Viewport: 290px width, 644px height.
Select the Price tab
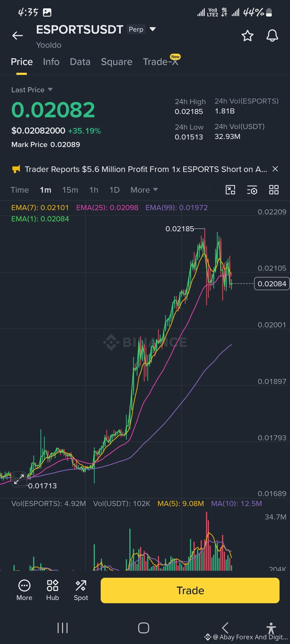click(x=22, y=62)
